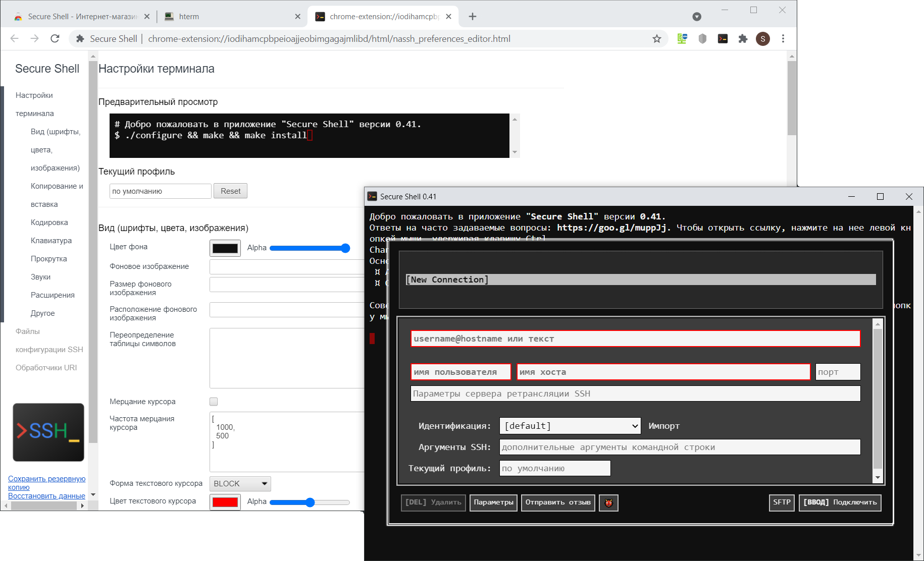Open Обработчики URI in sidebar

point(46,368)
